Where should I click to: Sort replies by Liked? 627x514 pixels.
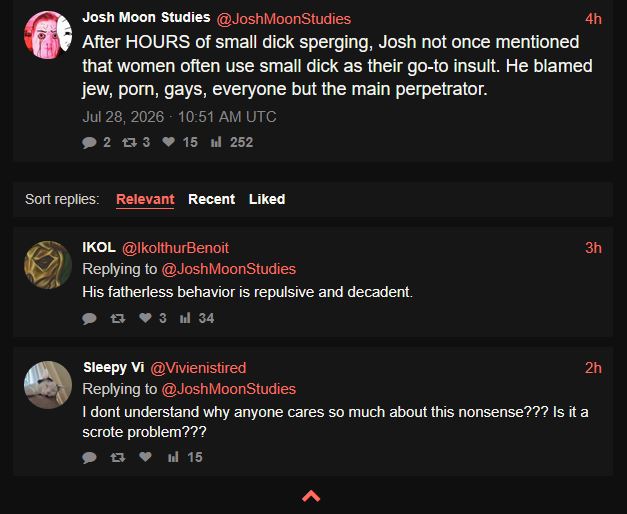(267, 199)
